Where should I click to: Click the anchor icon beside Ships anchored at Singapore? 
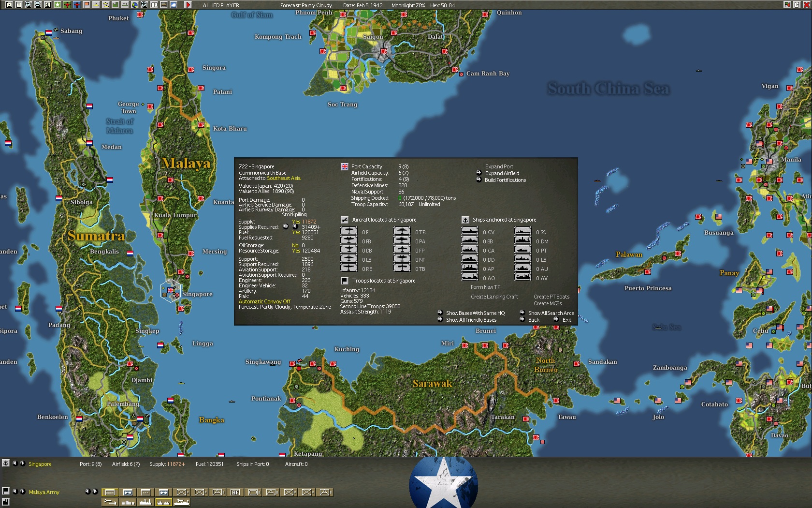[465, 220]
